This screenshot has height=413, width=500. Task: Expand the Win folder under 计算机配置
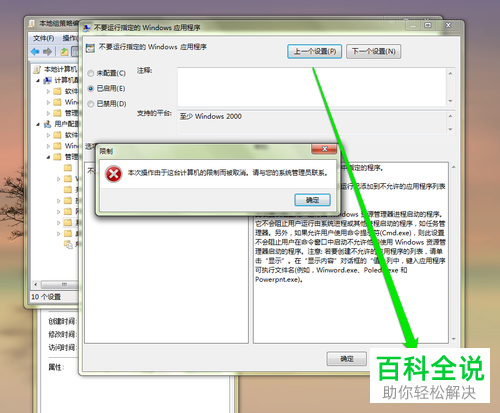tap(48, 102)
